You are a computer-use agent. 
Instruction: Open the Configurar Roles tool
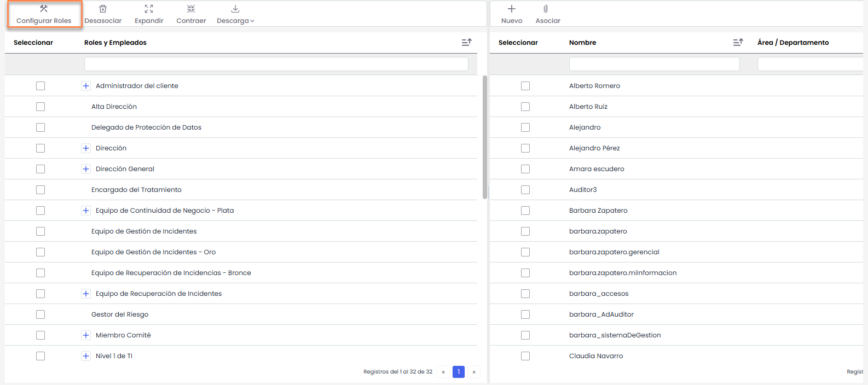pyautogui.click(x=44, y=15)
